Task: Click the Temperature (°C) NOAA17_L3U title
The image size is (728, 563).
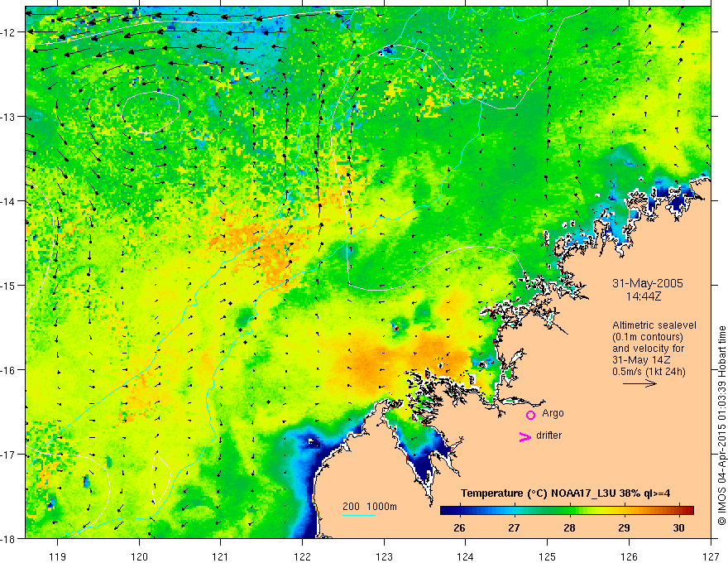Action: point(565,493)
